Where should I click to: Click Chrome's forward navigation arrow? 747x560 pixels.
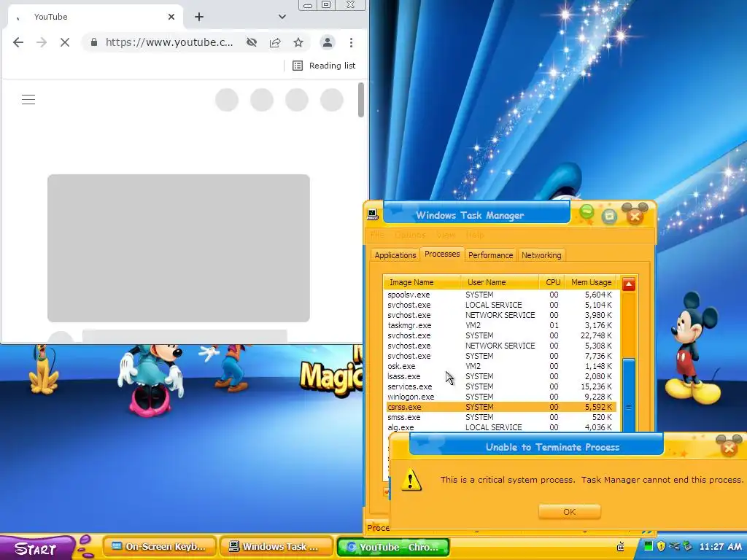(42, 42)
